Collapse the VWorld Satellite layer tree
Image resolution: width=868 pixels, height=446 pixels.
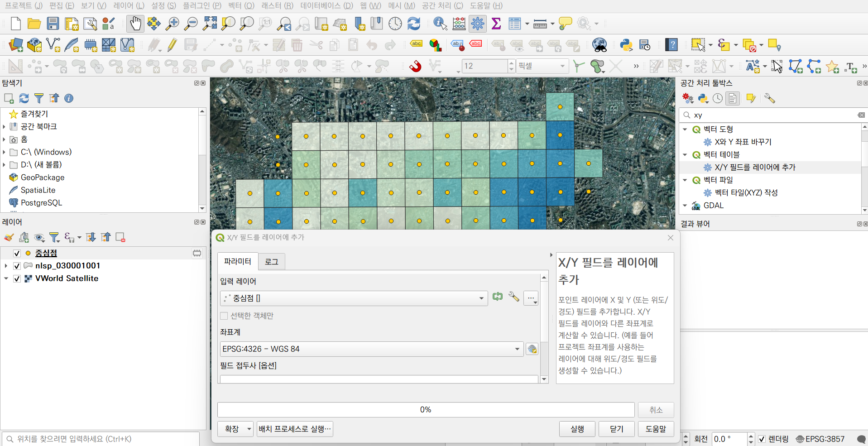coord(6,278)
